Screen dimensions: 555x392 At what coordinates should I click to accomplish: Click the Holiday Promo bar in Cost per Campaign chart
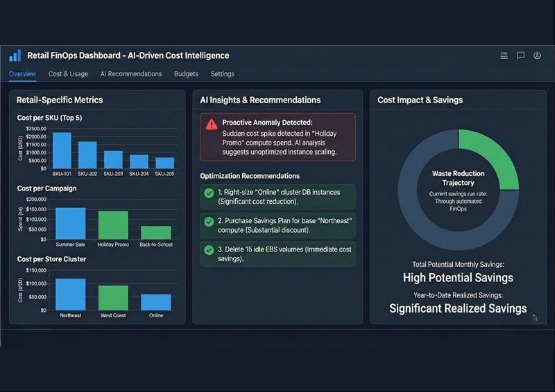[113, 225]
